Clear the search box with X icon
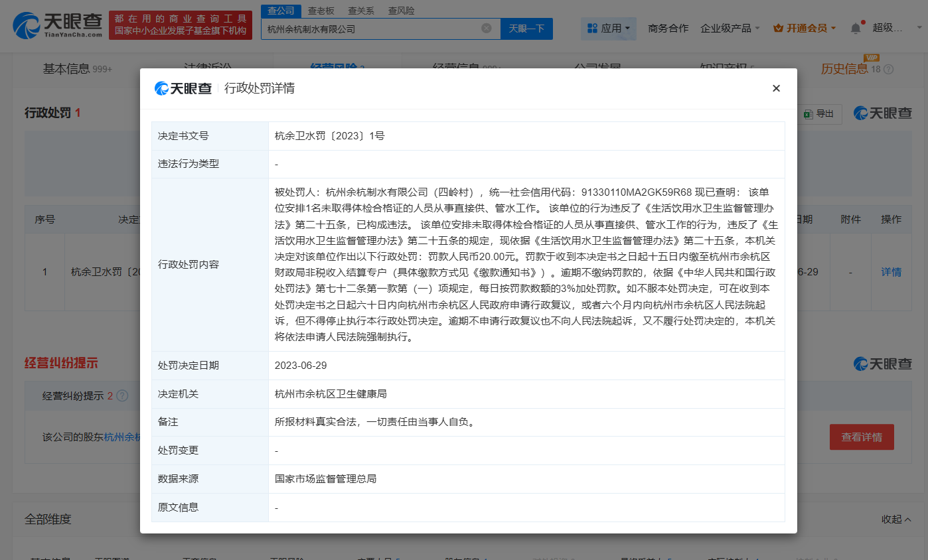928x560 pixels. 487,29
